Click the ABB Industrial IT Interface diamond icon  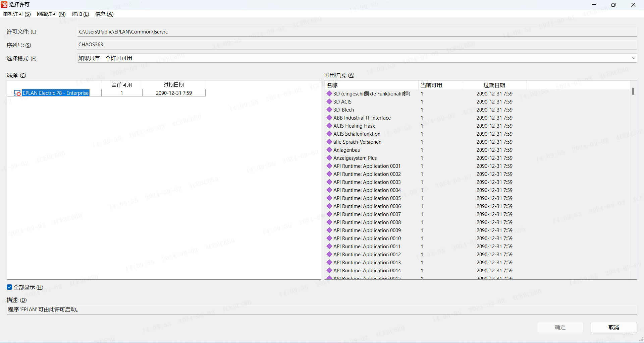tap(329, 118)
